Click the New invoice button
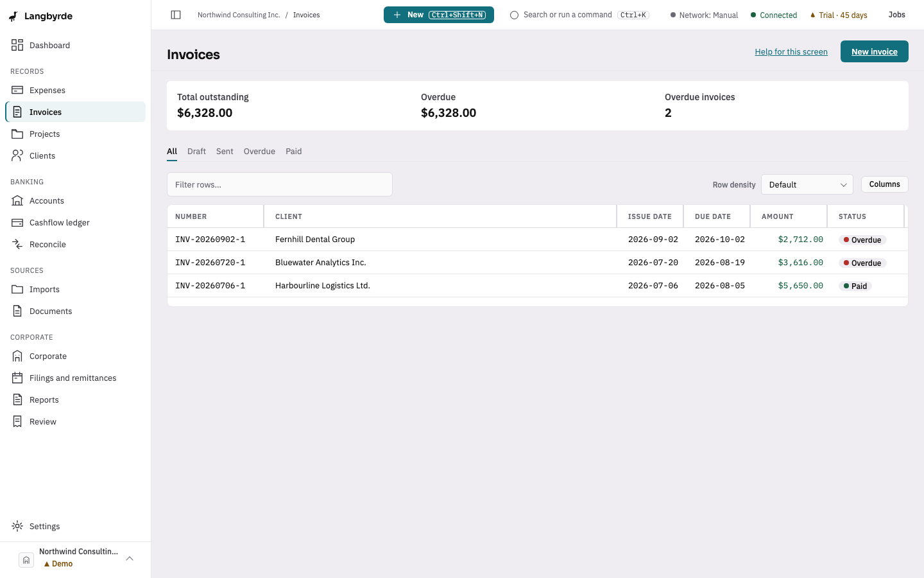The image size is (924, 578). 875,51
